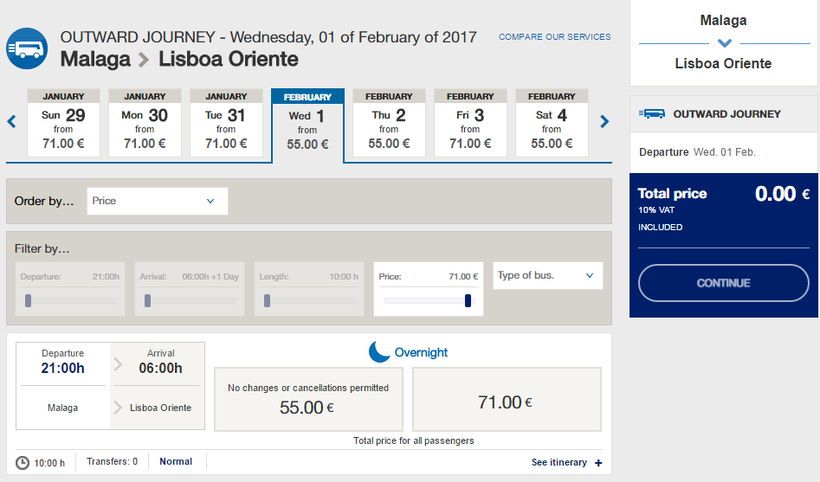The image size is (820, 482).
Task: Click the right arrow to show later dates
Action: (604, 122)
